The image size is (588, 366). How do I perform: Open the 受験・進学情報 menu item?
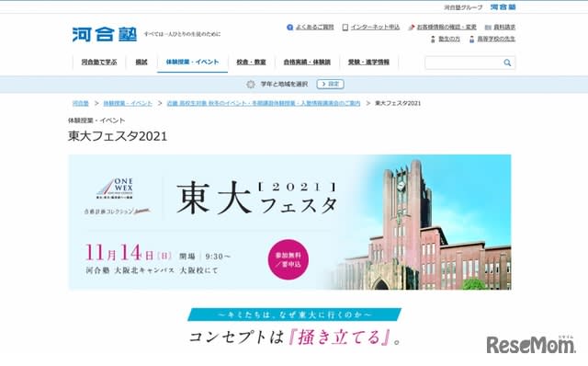click(368, 63)
